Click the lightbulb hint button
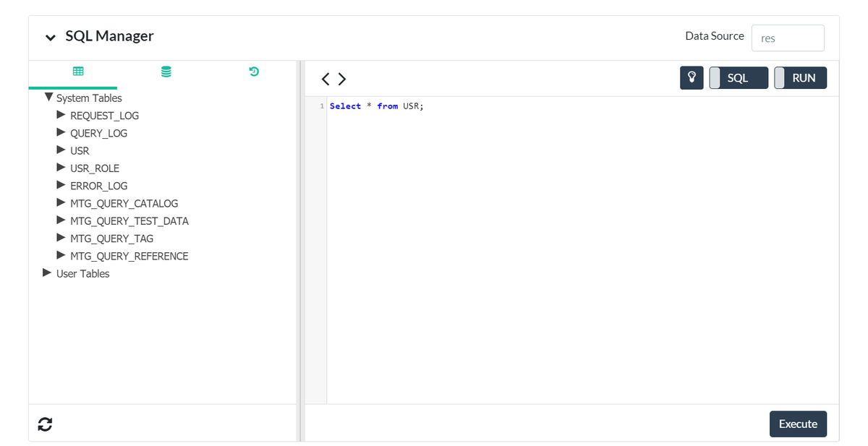868x446 pixels. (x=692, y=78)
